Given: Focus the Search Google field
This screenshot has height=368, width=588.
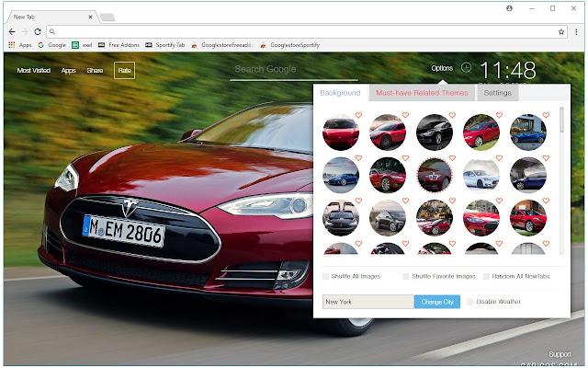Looking at the screenshot, I should [x=294, y=70].
